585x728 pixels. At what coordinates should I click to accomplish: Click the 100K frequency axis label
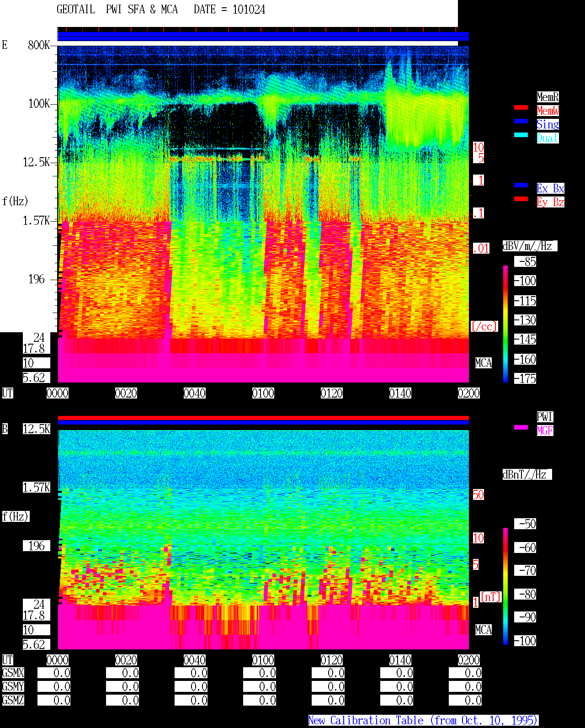[x=39, y=104]
